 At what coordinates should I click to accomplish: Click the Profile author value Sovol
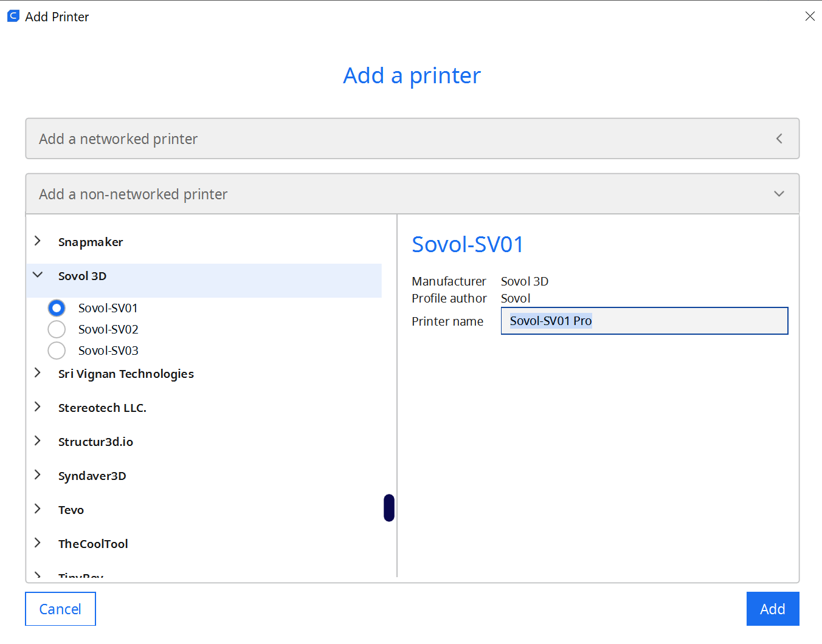(516, 298)
